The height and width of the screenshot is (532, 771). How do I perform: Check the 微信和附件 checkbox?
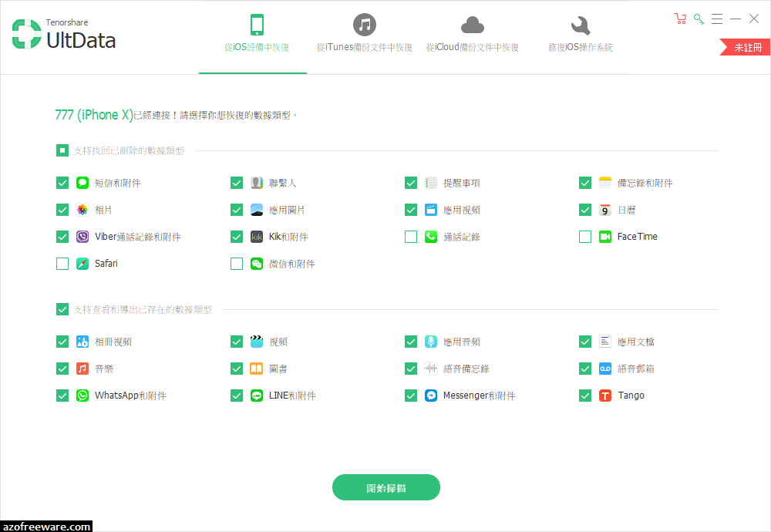237,263
